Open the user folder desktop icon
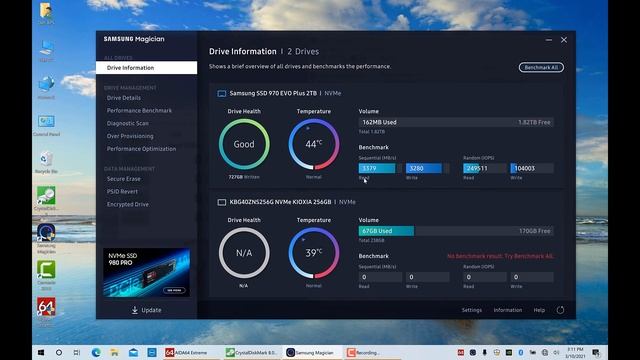640x360 pixels. tap(46, 12)
